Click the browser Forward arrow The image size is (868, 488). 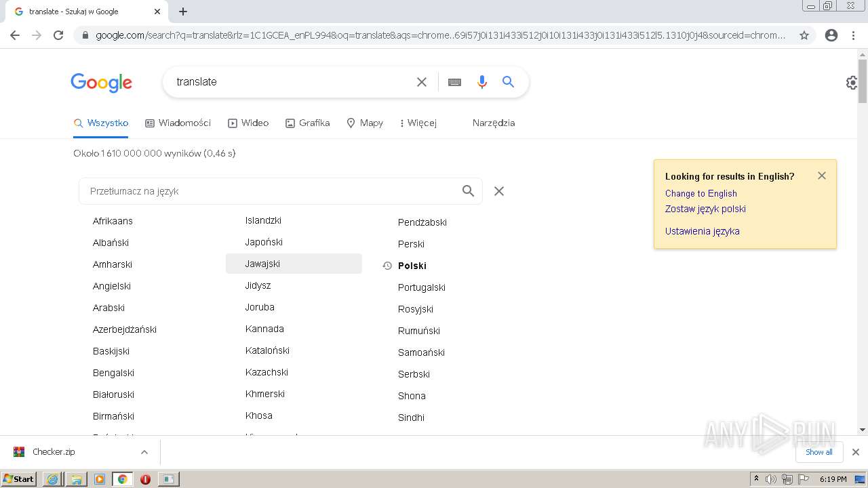pos(37,35)
